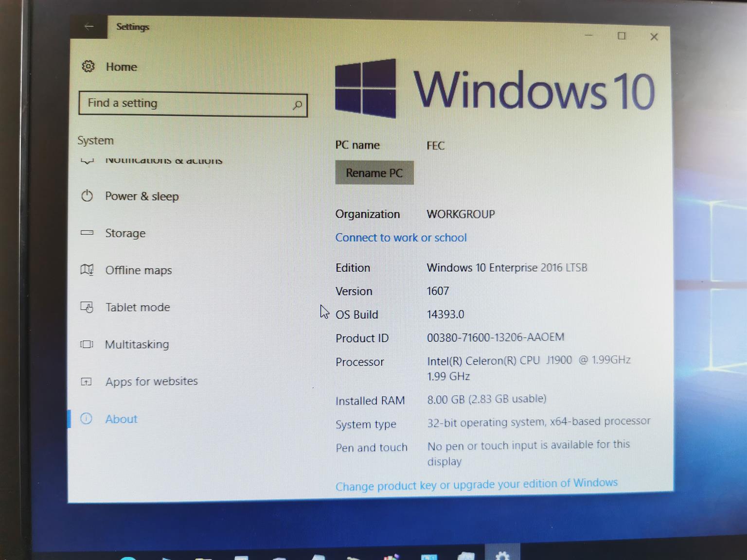Follow Connect to work or school link
The width and height of the screenshot is (747, 560).
[401, 238]
